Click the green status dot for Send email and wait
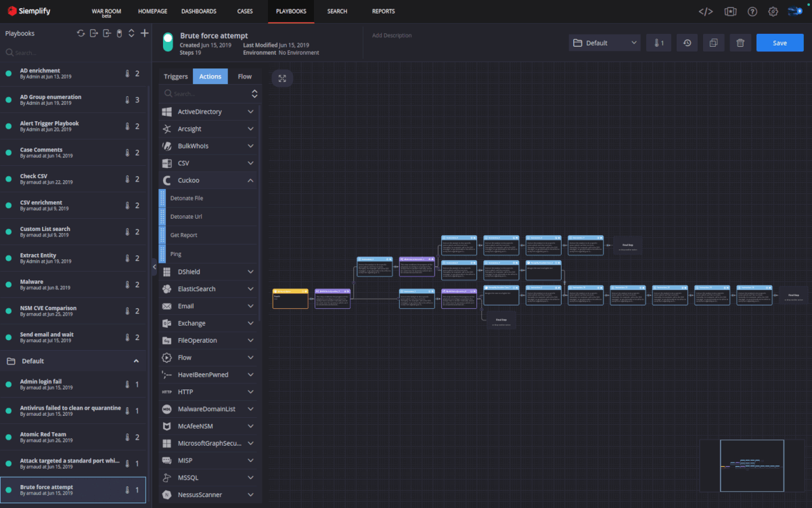 coord(9,338)
